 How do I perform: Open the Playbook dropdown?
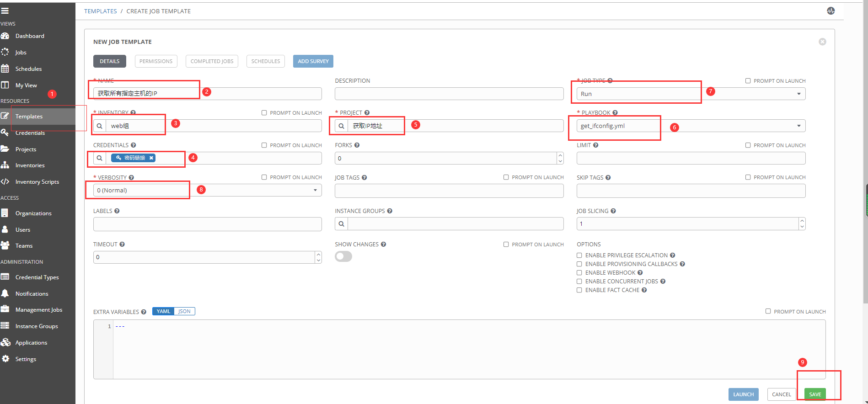coord(691,126)
